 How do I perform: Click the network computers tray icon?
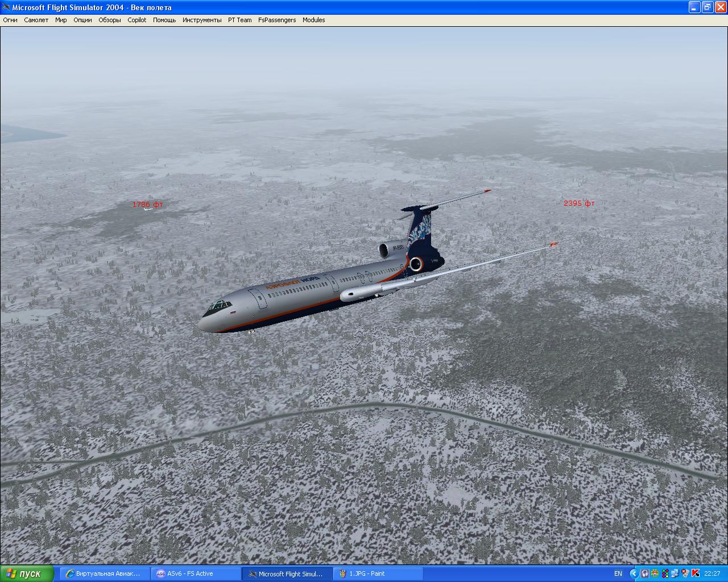pyautogui.click(x=675, y=573)
